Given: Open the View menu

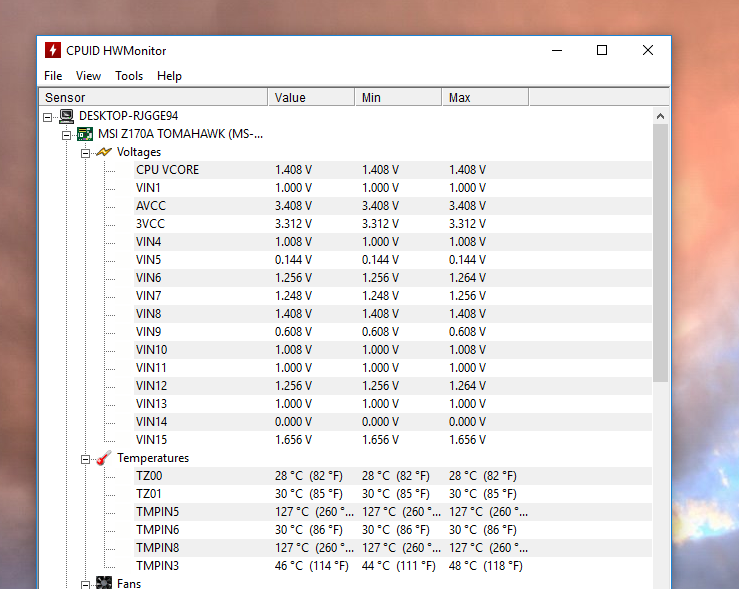Looking at the screenshot, I should click(88, 76).
